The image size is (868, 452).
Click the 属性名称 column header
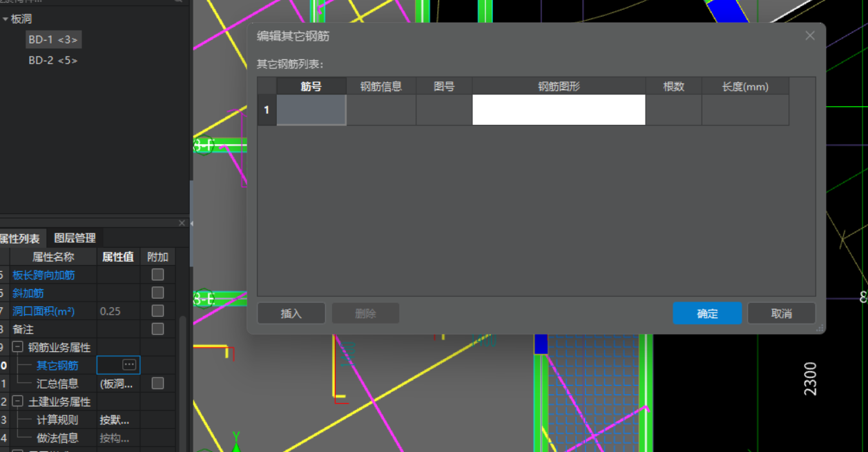[53, 257]
